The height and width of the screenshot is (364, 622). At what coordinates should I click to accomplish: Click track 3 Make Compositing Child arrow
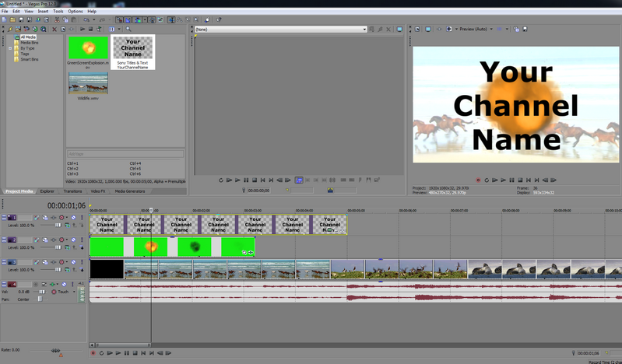tap(82, 270)
